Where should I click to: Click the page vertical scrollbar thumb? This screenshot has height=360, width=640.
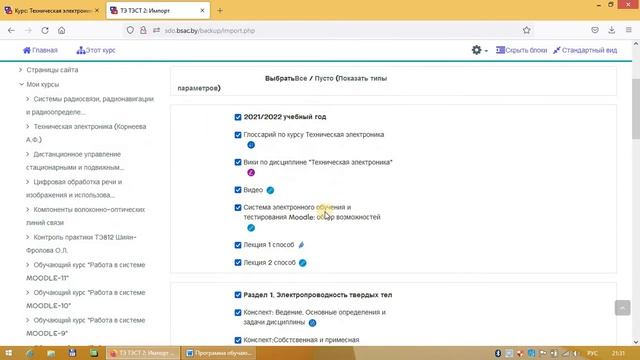(636, 109)
